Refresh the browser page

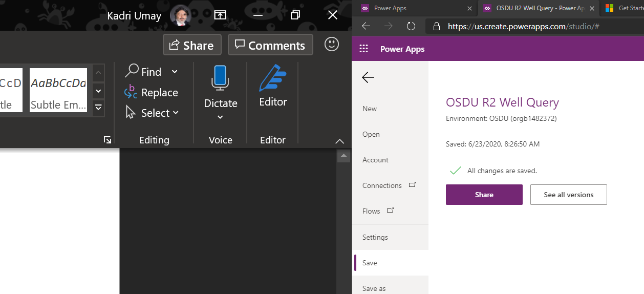(411, 26)
